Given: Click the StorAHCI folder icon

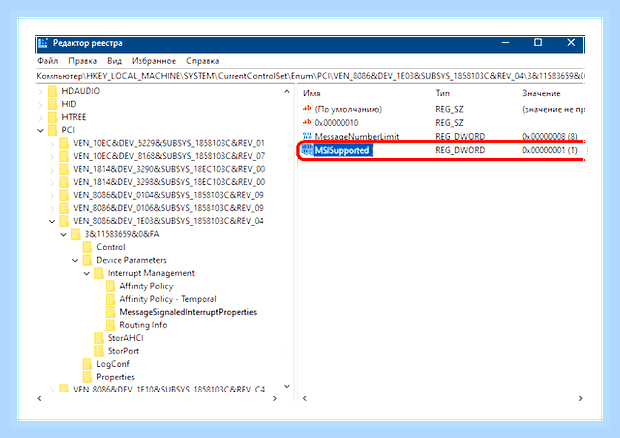Looking at the screenshot, I should coord(99,338).
